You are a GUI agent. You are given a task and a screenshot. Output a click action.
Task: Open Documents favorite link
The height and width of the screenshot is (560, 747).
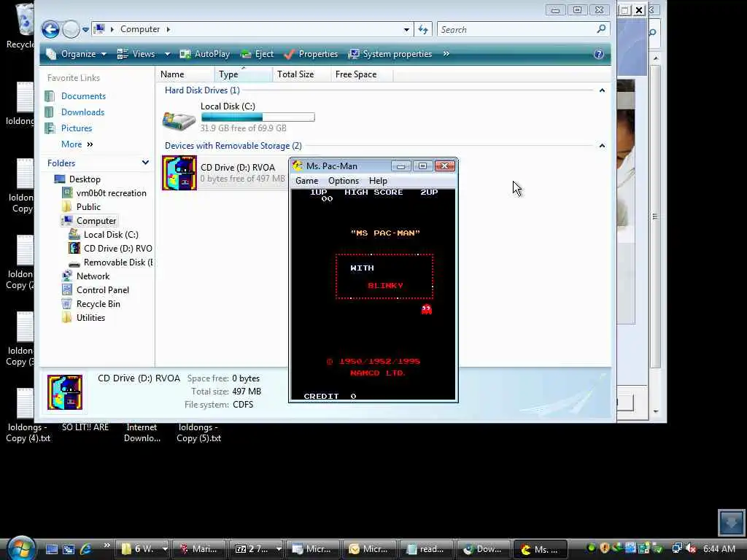[x=83, y=96]
